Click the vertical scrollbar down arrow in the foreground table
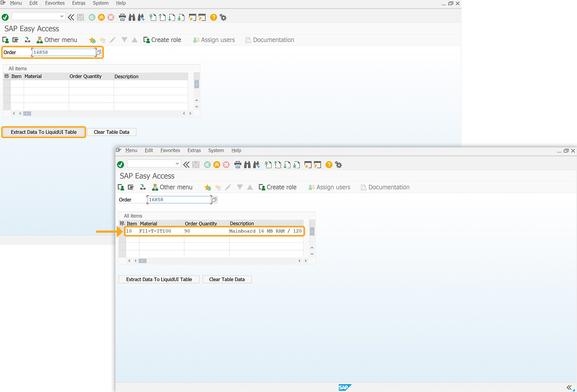577x392 pixels. point(312,254)
